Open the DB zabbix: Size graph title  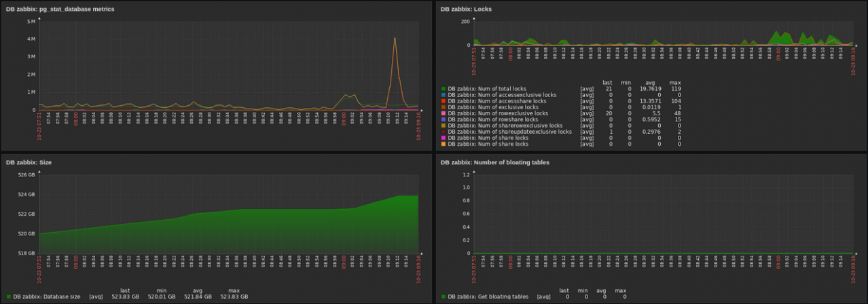[x=29, y=162]
